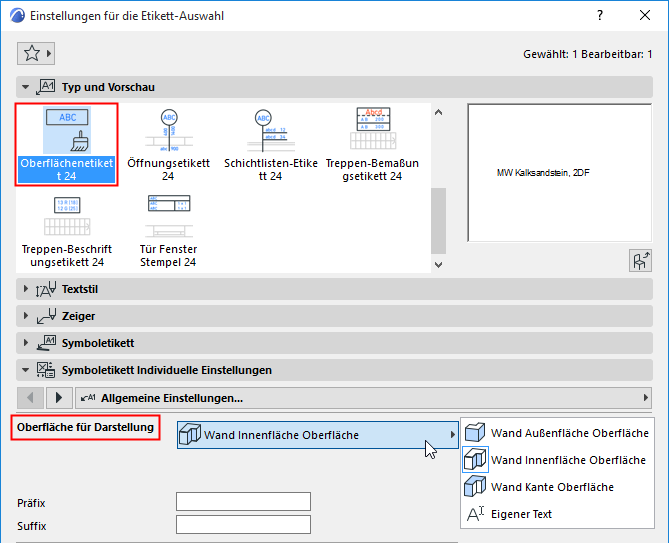Click the Zeiger panel icon
Image resolution: width=669 pixels, height=543 pixels.
46,316
